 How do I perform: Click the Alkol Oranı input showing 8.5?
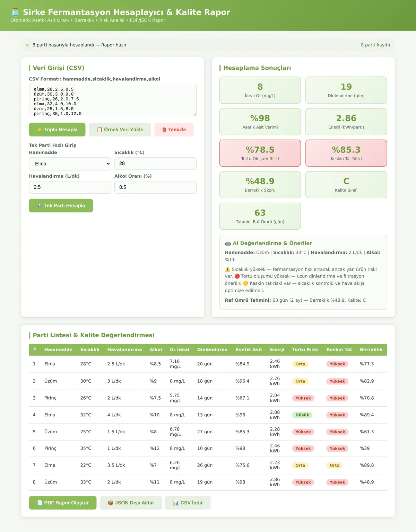(x=155, y=187)
